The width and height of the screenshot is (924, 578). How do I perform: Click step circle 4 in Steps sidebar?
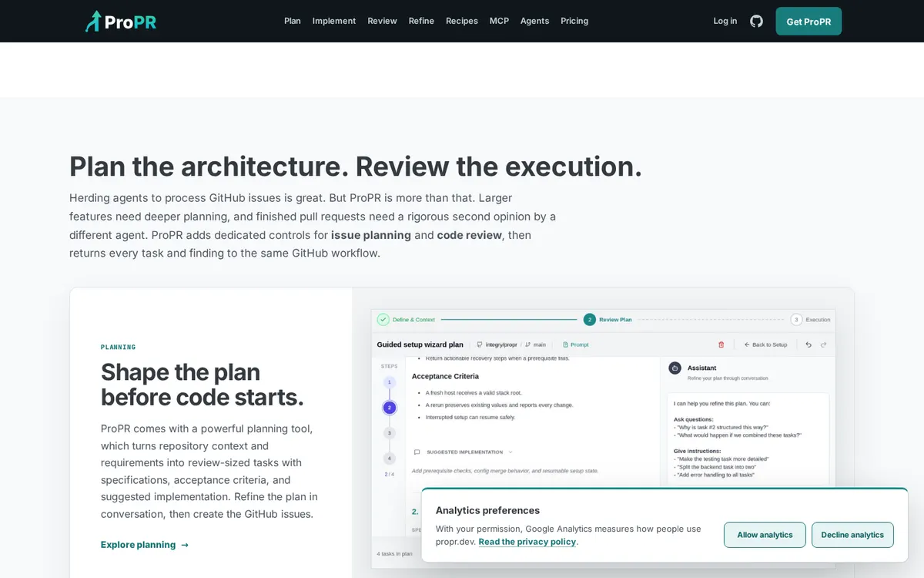(390, 459)
